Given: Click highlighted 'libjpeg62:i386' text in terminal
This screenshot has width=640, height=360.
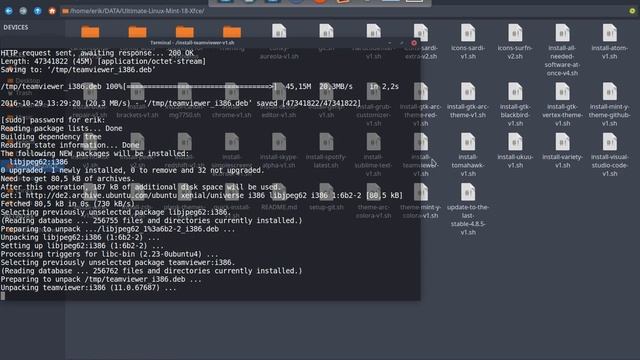Looking at the screenshot, I should click(38, 162).
